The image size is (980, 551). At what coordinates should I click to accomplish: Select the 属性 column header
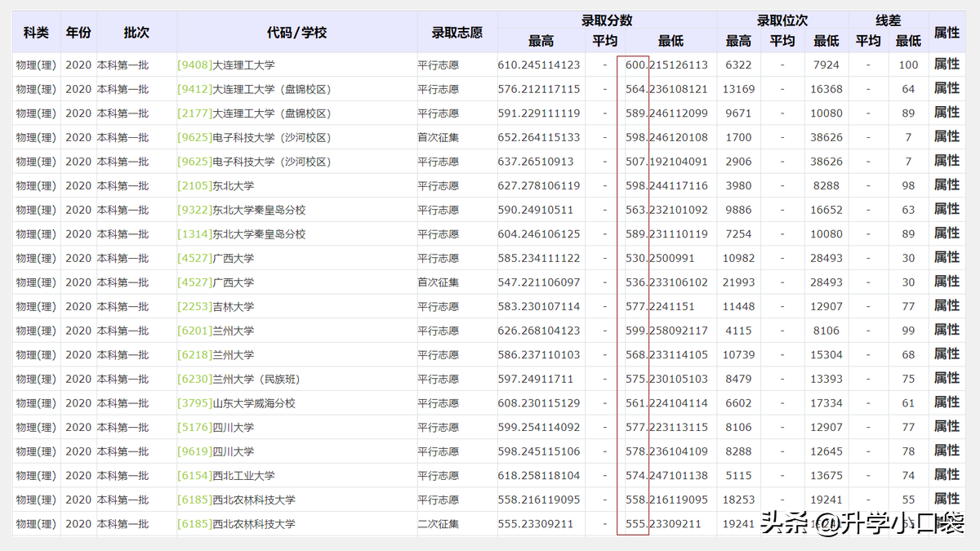pos(947,33)
